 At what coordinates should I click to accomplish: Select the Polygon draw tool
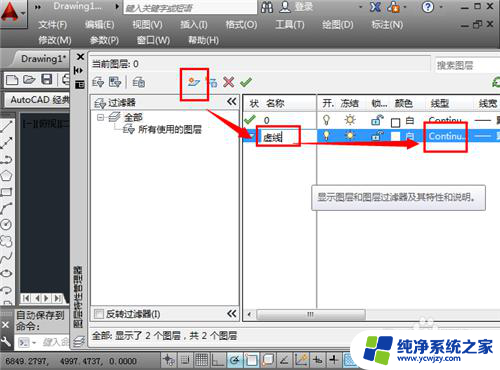(6, 176)
